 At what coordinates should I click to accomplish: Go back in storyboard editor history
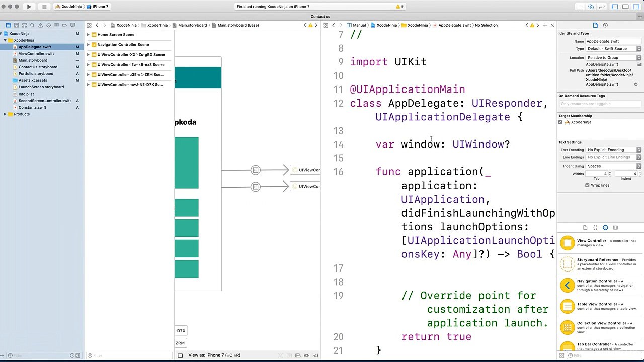[x=97, y=25]
